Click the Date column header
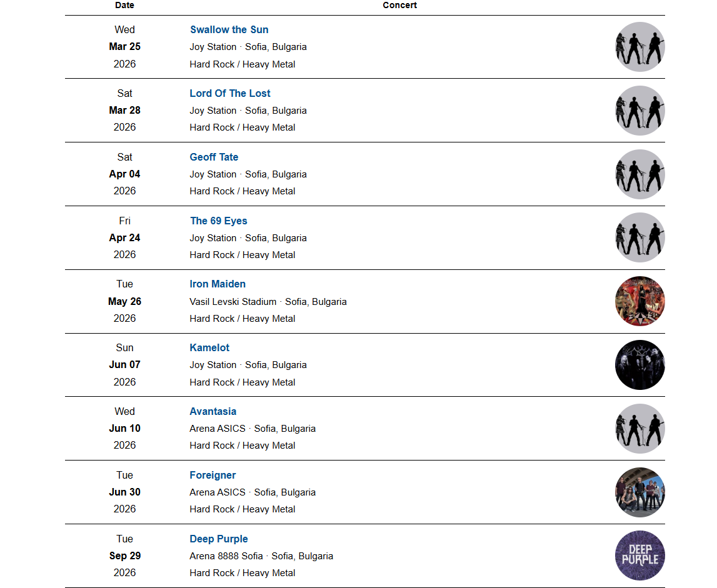The height and width of the screenshot is (588, 717). (x=124, y=5)
